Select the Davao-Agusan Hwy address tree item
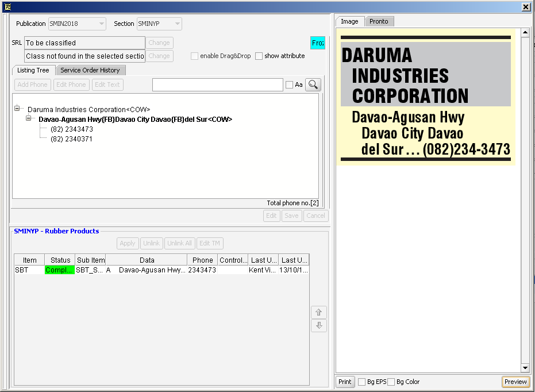The width and height of the screenshot is (535, 392). [136, 120]
